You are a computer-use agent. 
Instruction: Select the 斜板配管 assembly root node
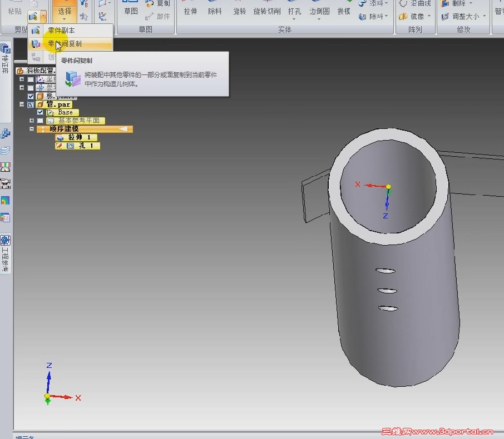36,71
